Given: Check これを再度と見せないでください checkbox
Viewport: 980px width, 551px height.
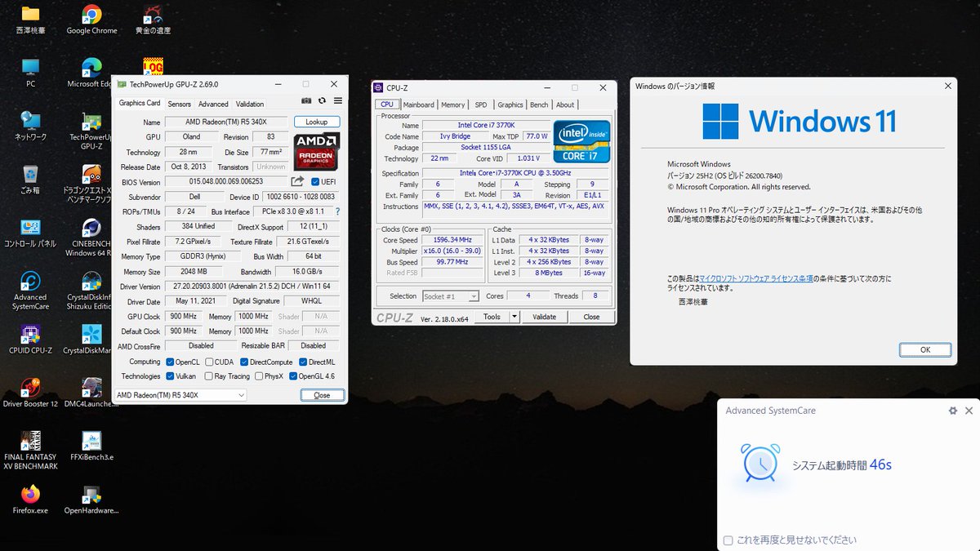Looking at the screenshot, I should (728, 540).
